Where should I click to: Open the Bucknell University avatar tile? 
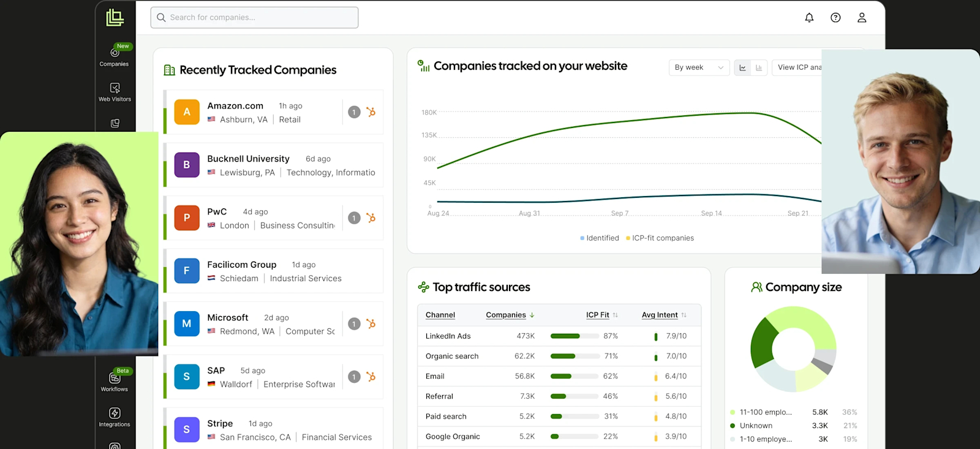coord(187,165)
